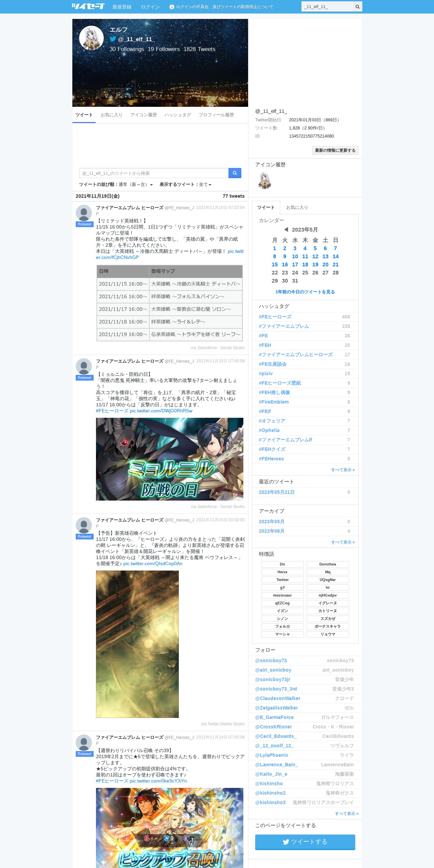This screenshot has width=434, height=868.
Task: Open followed user @LylaPhoenix
Action: click(x=272, y=755)
